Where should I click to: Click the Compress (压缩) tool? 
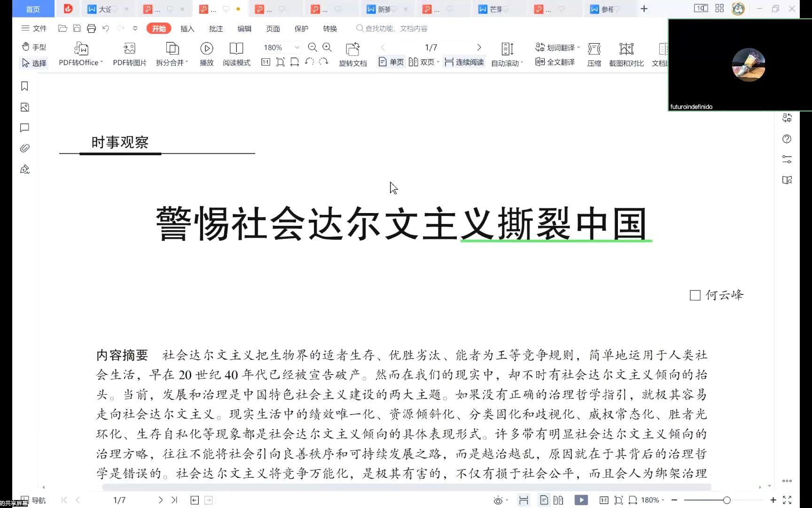pos(594,55)
